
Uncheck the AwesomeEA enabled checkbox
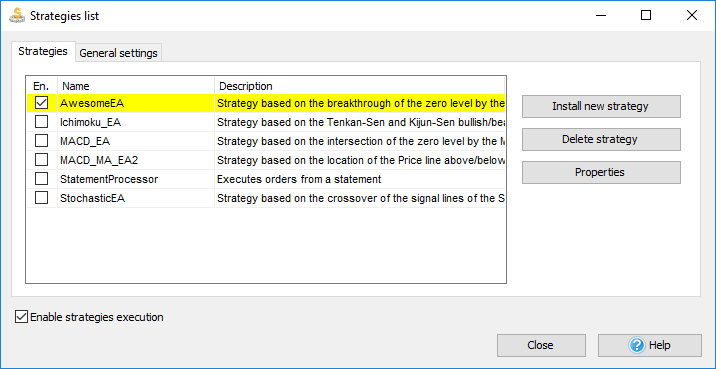click(42, 103)
